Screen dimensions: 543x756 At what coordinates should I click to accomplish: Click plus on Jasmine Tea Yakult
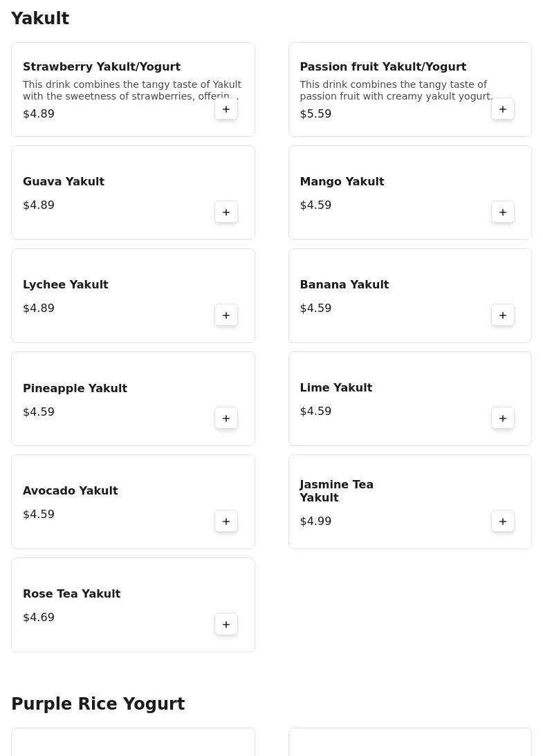point(503,522)
